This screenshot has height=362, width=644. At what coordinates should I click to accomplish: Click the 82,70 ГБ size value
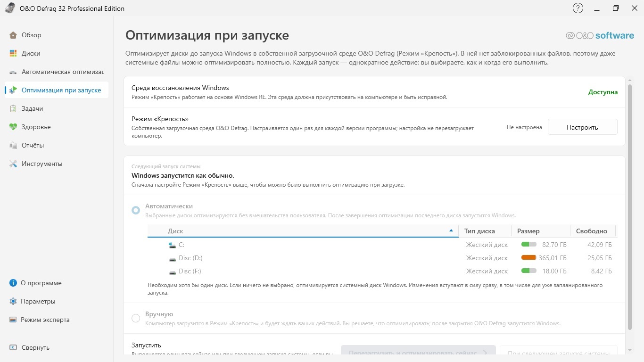point(554,245)
